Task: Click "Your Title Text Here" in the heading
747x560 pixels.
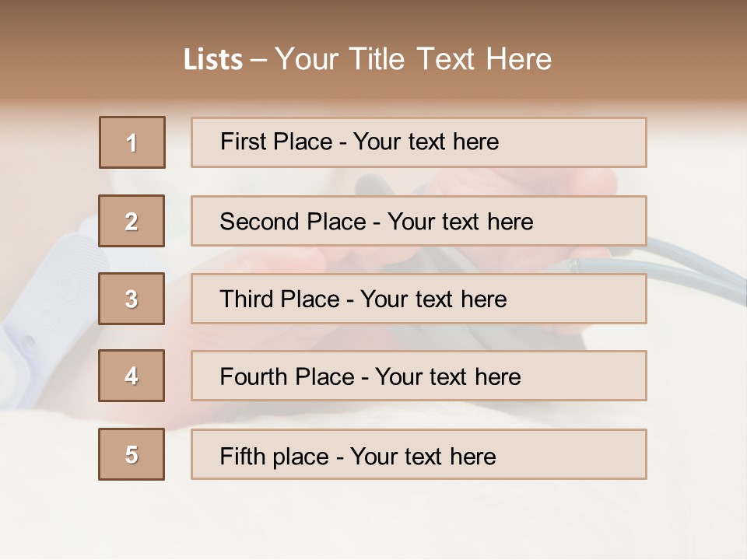Action: (x=413, y=59)
